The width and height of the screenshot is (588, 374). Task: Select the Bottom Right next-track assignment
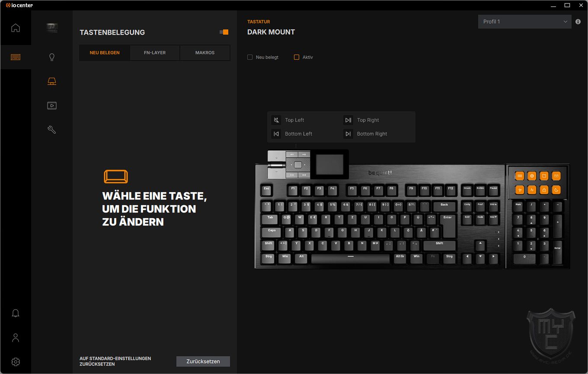[x=365, y=134]
